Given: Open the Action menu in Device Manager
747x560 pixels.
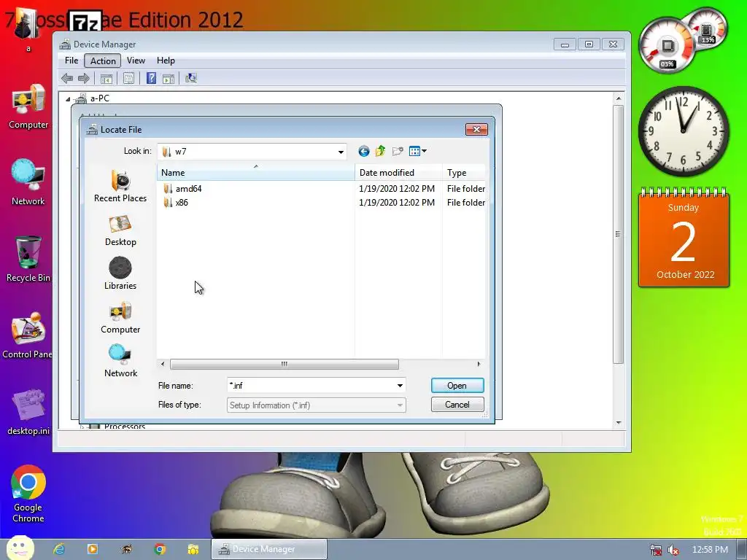Looking at the screenshot, I should point(103,61).
